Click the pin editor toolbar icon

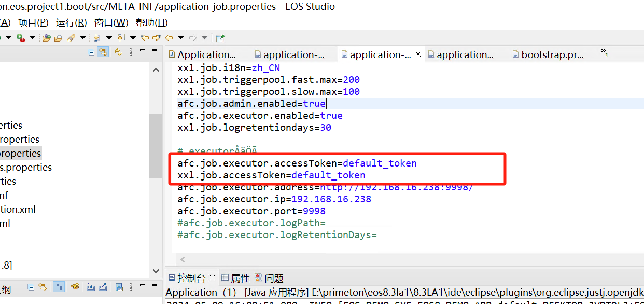[x=220, y=38]
